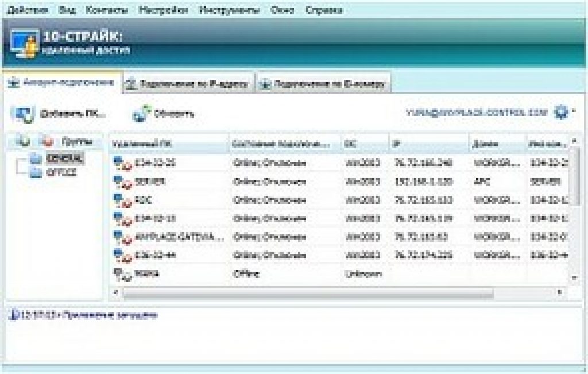Click the grey computer icon in Offline row
Screen dimensions: 588x374
(x=123, y=274)
